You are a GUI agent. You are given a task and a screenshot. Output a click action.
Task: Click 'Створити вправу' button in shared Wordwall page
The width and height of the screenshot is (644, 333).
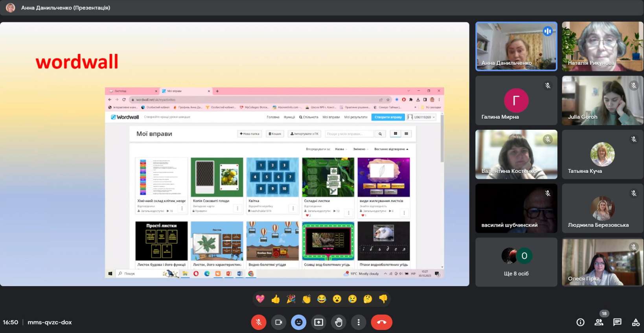click(x=388, y=117)
